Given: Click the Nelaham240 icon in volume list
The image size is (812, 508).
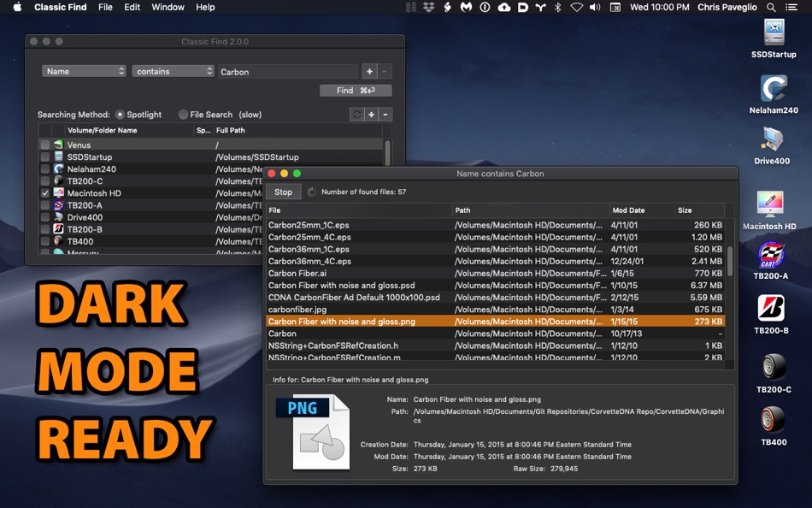Looking at the screenshot, I should pos(58,169).
